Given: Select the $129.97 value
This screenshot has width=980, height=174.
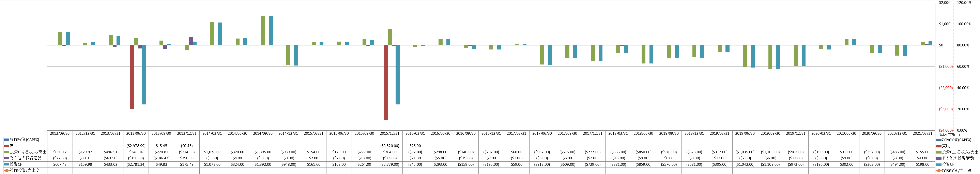Looking at the screenshot, I should 85,152.
